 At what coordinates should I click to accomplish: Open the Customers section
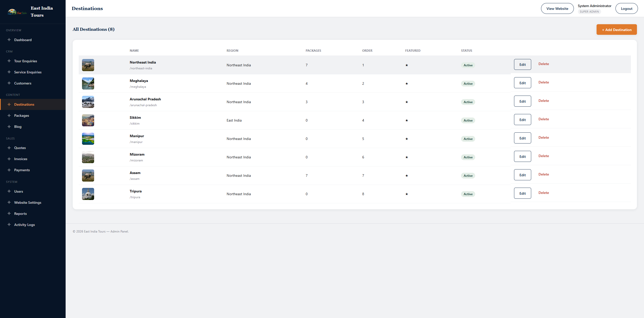pyautogui.click(x=33, y=83)
